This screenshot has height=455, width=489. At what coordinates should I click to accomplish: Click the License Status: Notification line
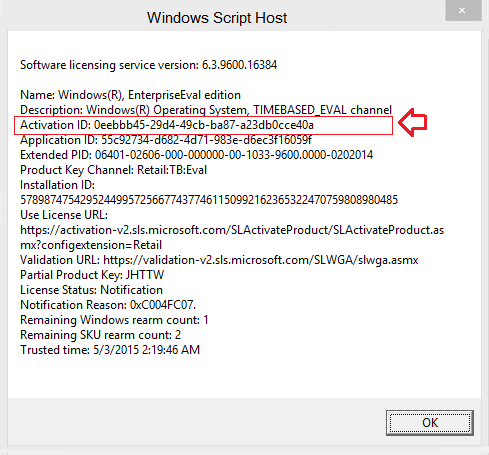tap(91, 290)
